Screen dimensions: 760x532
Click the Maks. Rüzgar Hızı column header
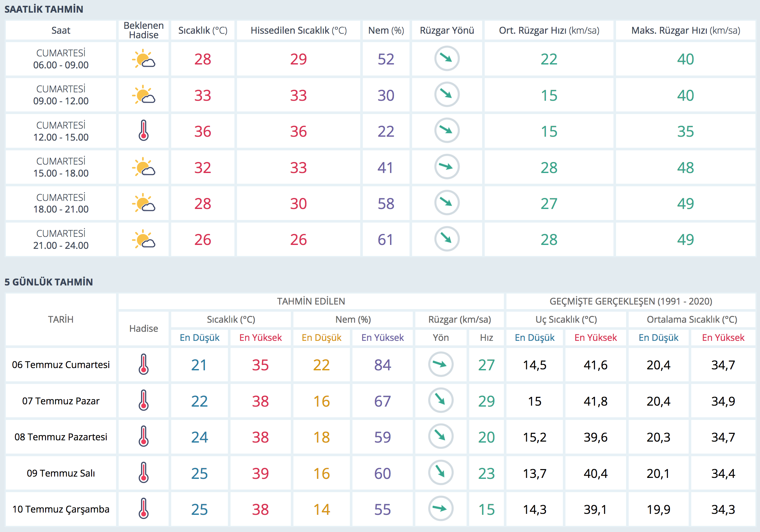[x=685, y=30]
